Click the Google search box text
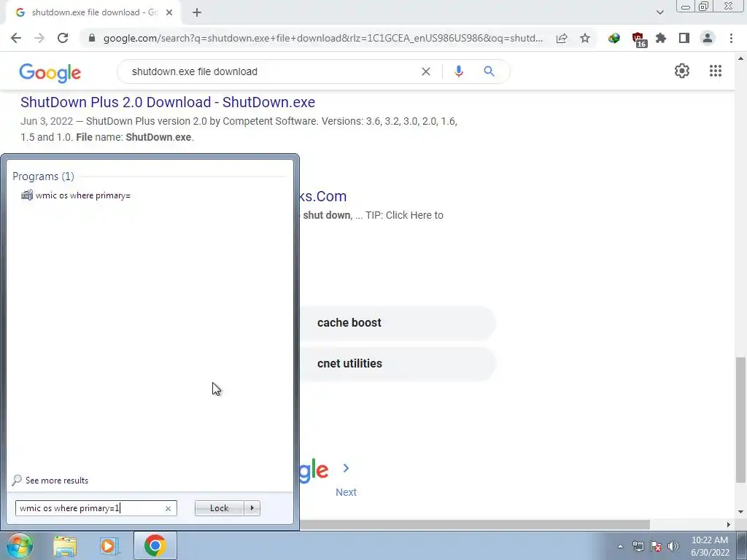 194,71
